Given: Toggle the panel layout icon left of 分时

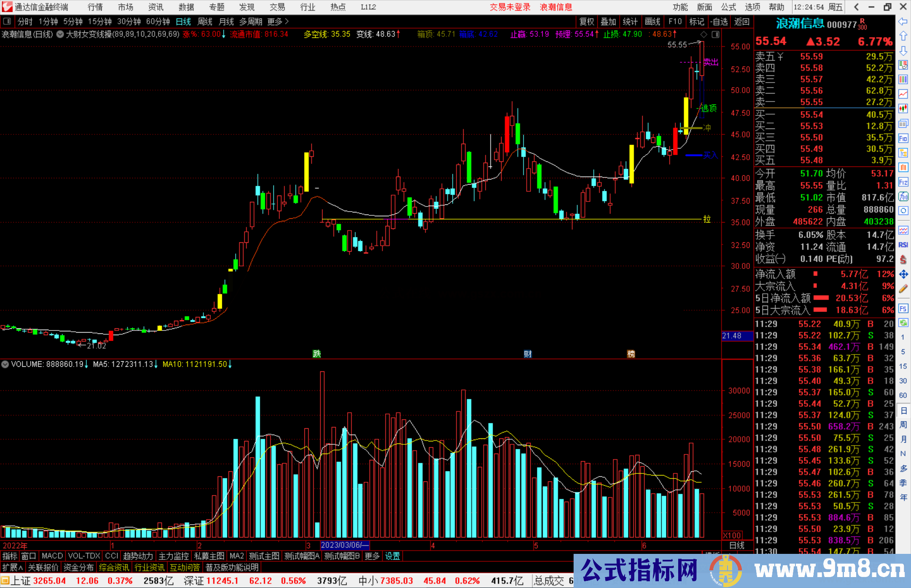Looking at the screenshot, I should pyautogui.click(x=7, y=21).
